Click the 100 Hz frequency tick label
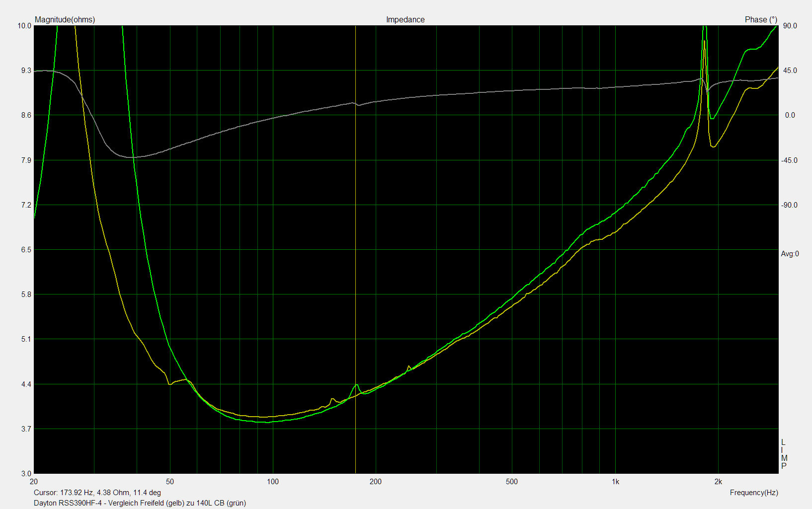 [272, 481]
